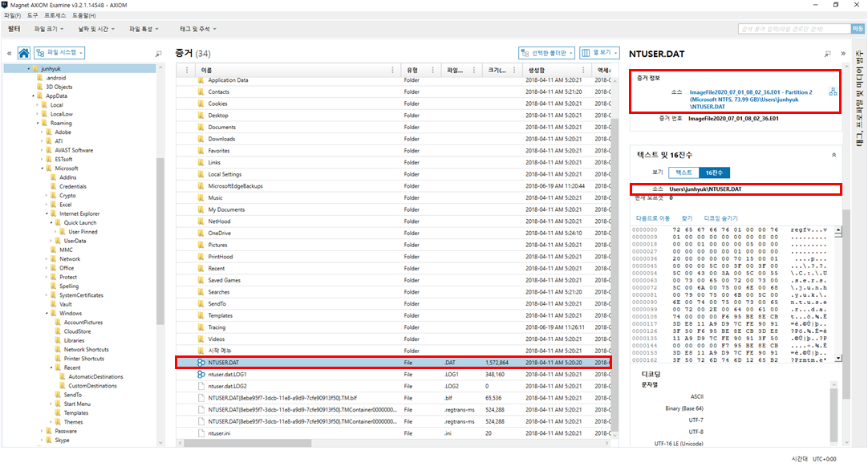Collapse left navigation pane with double-chevron
Image resolution: width=868 pixels, height=471 pixels.
9,54
